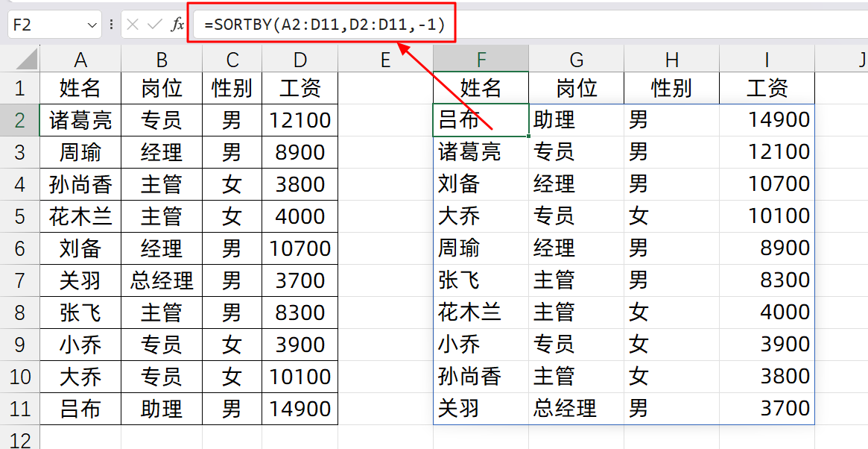Select column F header

click(481, 59)
